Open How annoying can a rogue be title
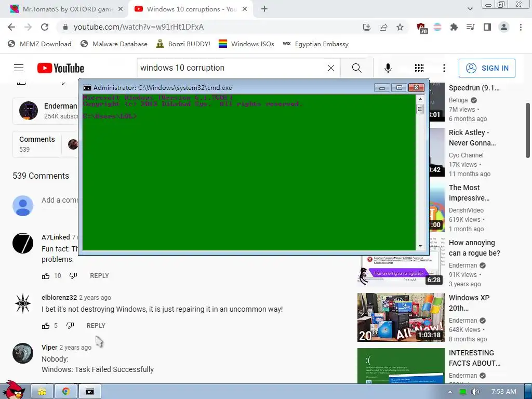This screenshot has height=399, width=532. (474, 248)
